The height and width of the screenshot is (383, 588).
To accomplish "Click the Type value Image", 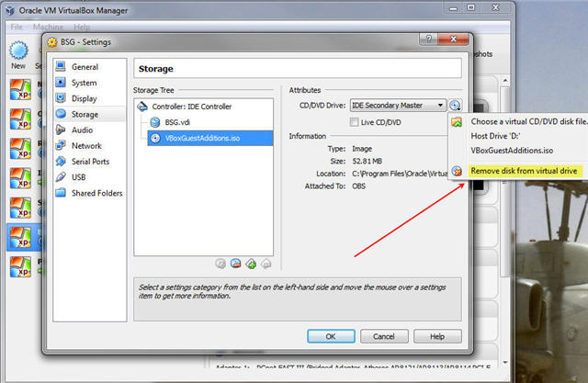I will [x=362, y=149].
